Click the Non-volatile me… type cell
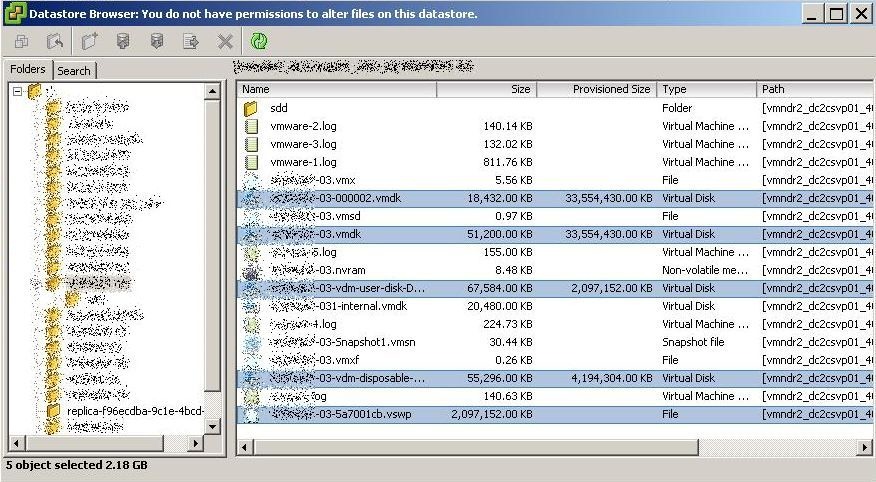The height and width of the screenshot is (482, 876). pos(705,270)
